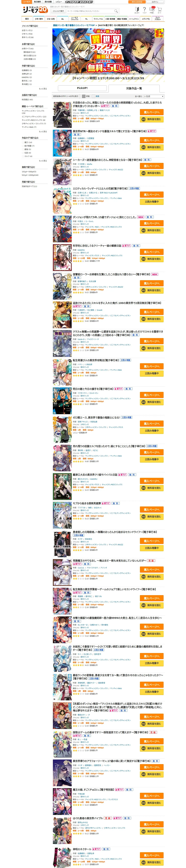Switch to 詳細 detail list view icon
Screen dimensions: 186x868
coord(84,96)
